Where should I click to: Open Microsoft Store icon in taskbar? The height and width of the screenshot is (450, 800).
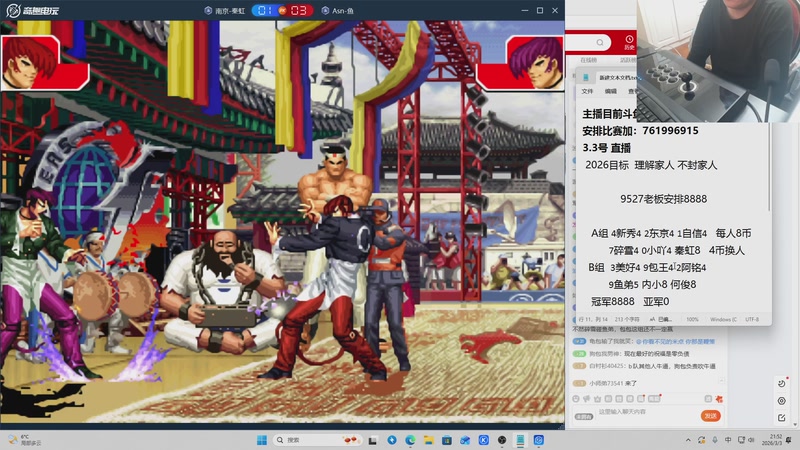point(446,440)
